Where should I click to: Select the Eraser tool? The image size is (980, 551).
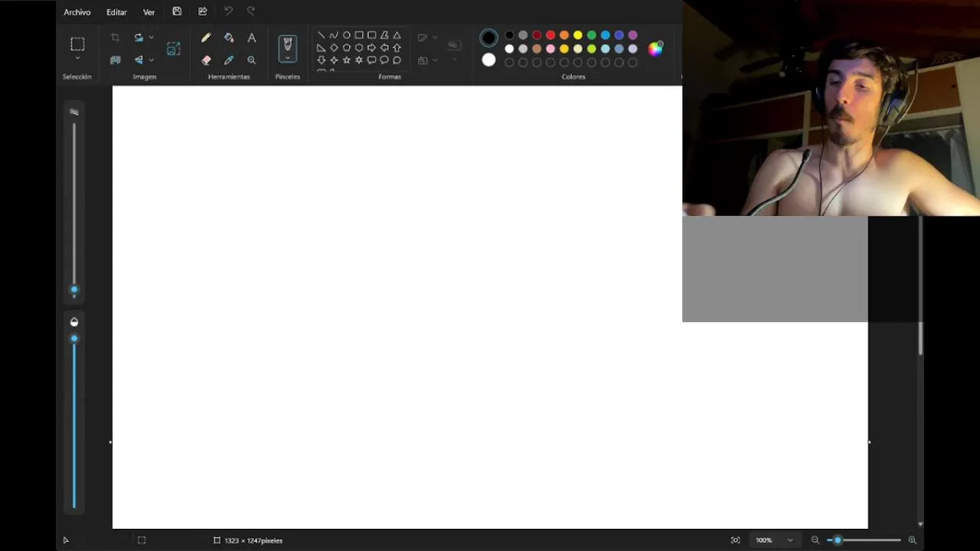tap(206, 60)
